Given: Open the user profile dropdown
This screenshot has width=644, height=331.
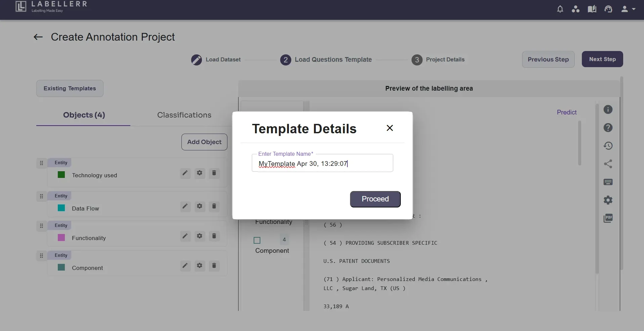Looking at the screenshot, I should [628, 9].
